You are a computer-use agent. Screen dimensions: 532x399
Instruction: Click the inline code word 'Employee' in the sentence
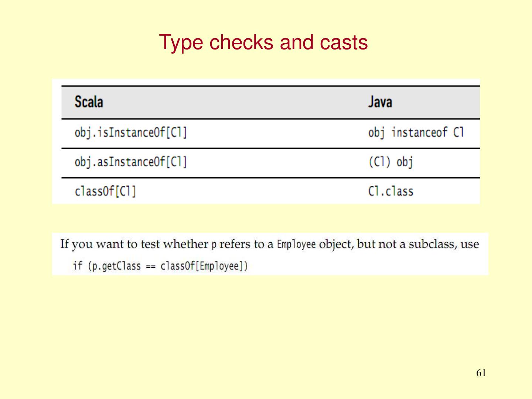pyautogui.click(x=296, y=245)
